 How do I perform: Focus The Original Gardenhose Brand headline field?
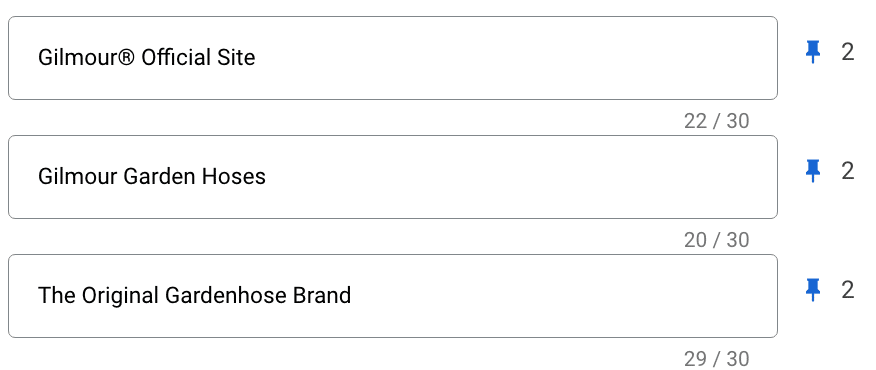393,296
